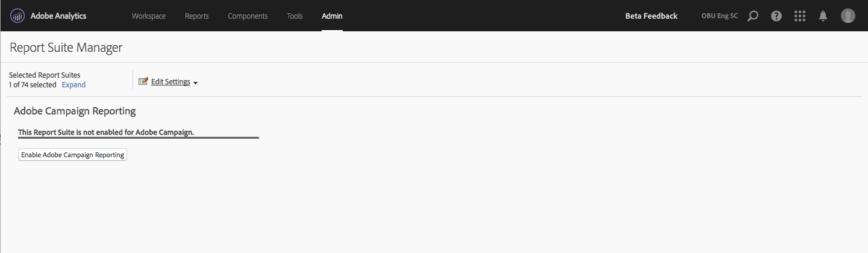This screenshot has height=253, width=868.
Task: View notifications via the bell icon
Action: (823, 16)
